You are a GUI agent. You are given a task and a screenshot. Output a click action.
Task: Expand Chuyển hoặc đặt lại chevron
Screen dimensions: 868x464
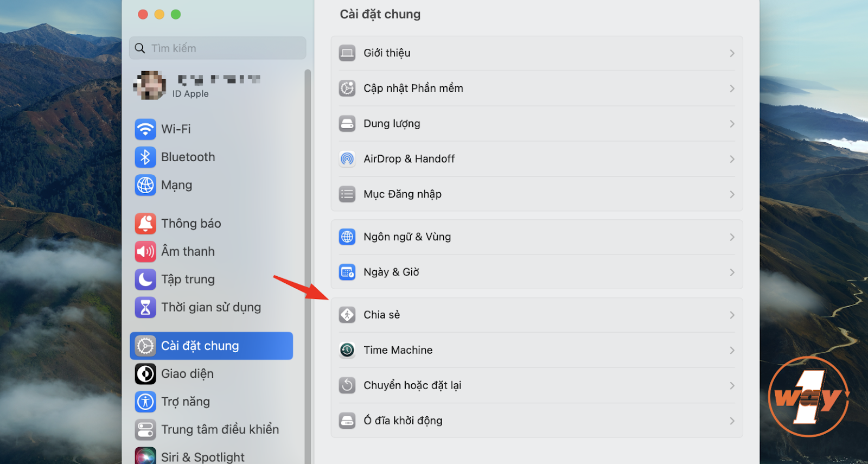point(732,386)
